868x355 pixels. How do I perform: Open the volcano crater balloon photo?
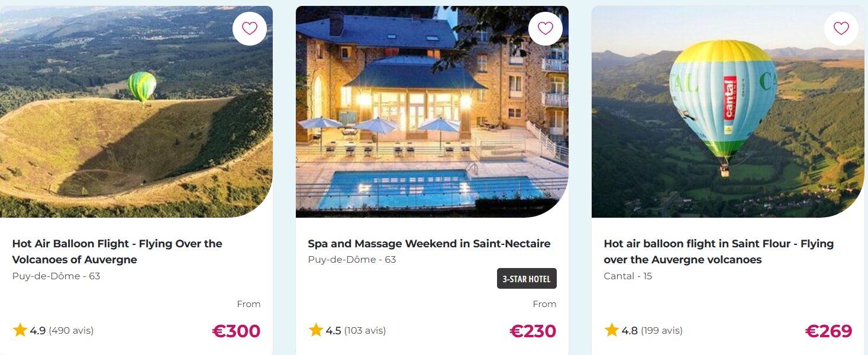[118, 130]
